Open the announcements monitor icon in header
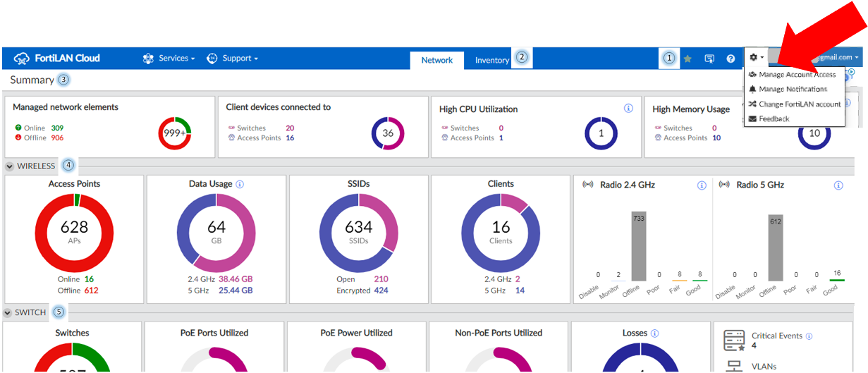The image size is (868, 373). 710,59
